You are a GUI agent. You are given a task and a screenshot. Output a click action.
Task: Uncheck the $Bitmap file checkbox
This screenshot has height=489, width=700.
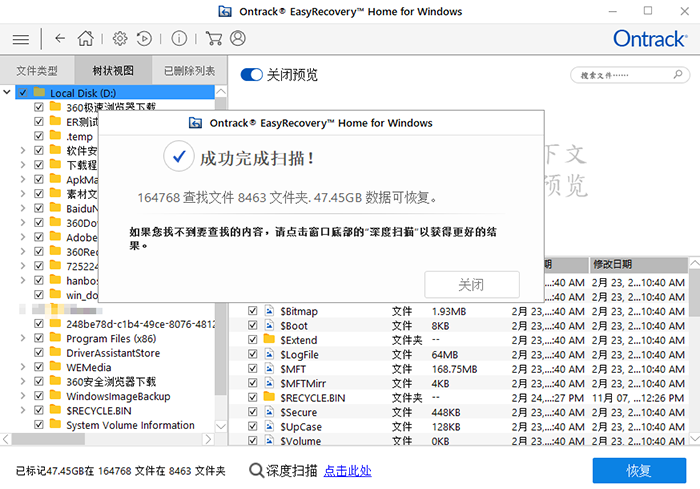(x=253, y=311)
